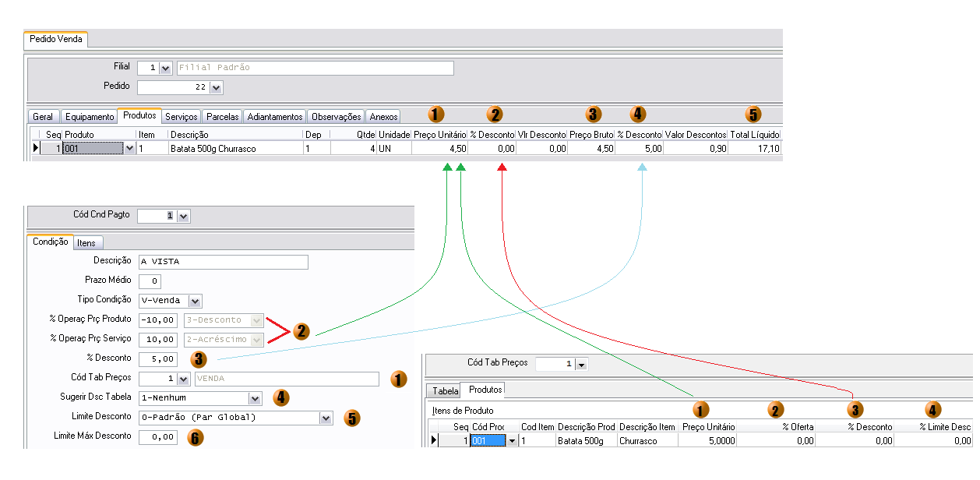The height and width of the screenshot is (480, 980).
Task: Select the Batata 500g Churrasco description cell
Action: 234,148
